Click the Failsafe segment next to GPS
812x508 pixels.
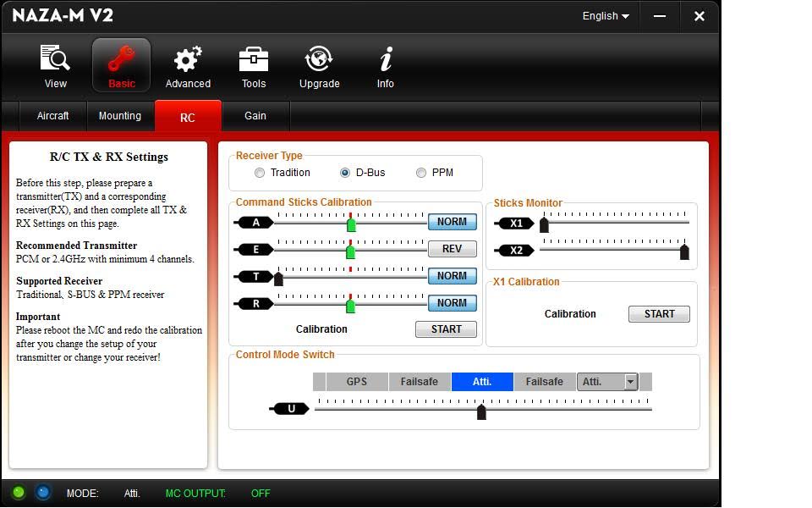point(420,382)
